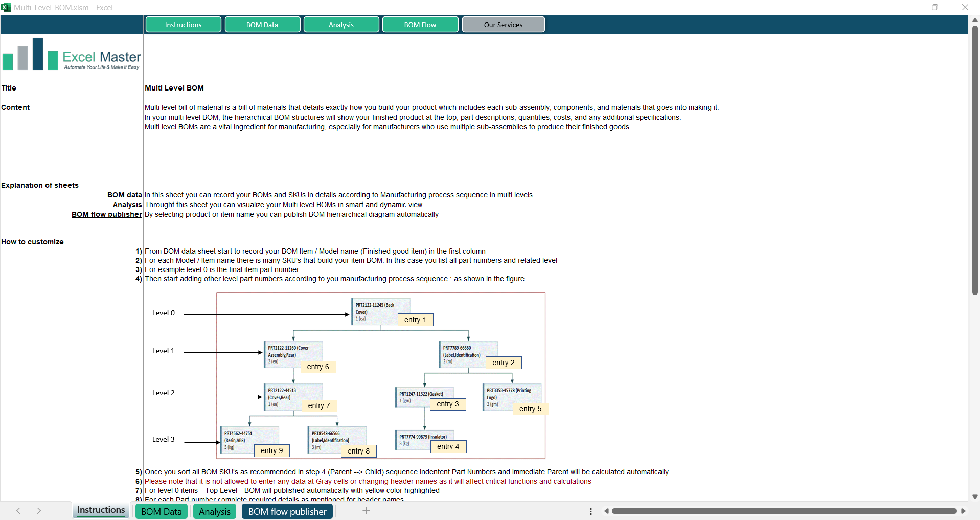Click the vertical scroll down arrow
This screenshot has height=520, width=980.
point(975,496)
